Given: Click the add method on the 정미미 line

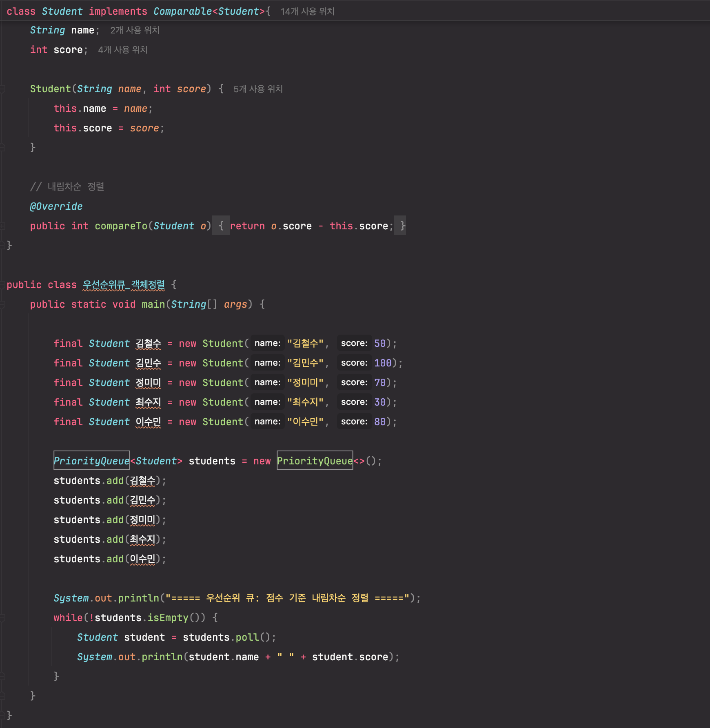Looking at the screenshot, I should pyautogui.click(x=115, y=520).
